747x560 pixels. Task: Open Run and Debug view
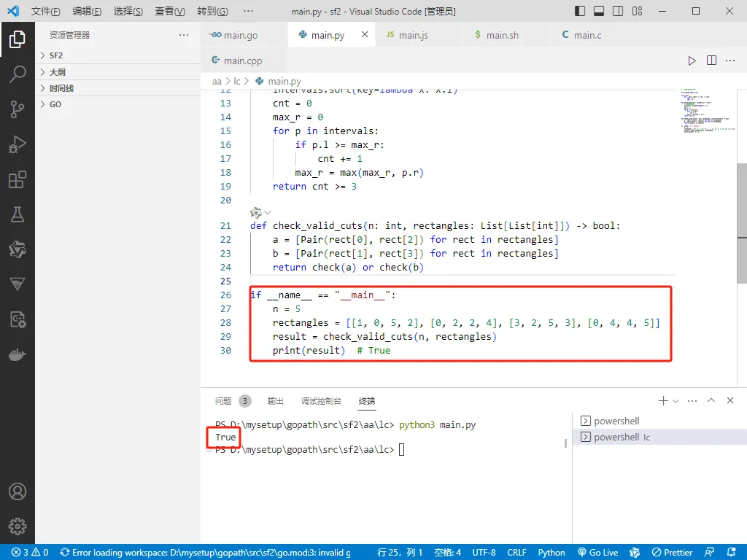coord(18,144)
